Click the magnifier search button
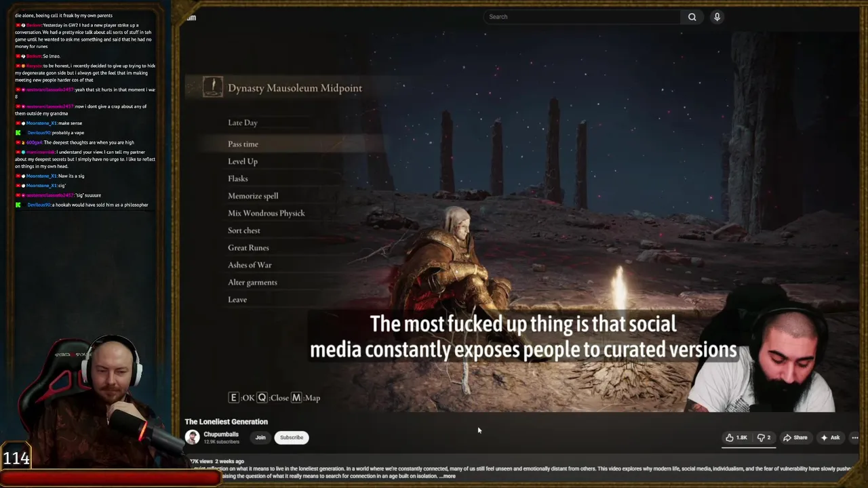Screen dimensions: 868x488 [x=692, y=17]
